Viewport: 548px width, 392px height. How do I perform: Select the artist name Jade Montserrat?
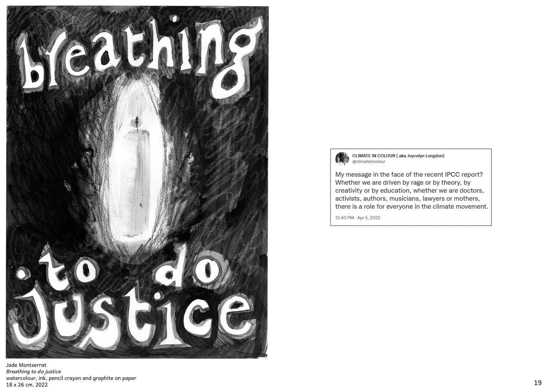click(26, 365)
